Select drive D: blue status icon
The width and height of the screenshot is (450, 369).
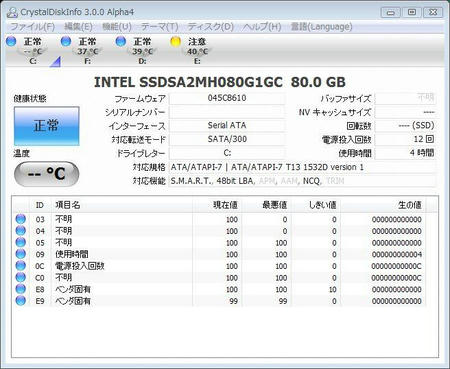pyautogui.click(x=121, y=41)
